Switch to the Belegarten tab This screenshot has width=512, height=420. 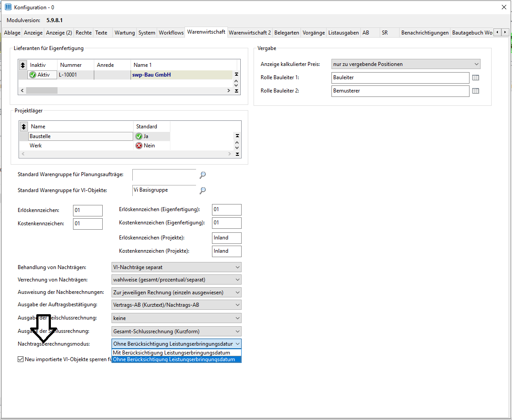(286, 33)
